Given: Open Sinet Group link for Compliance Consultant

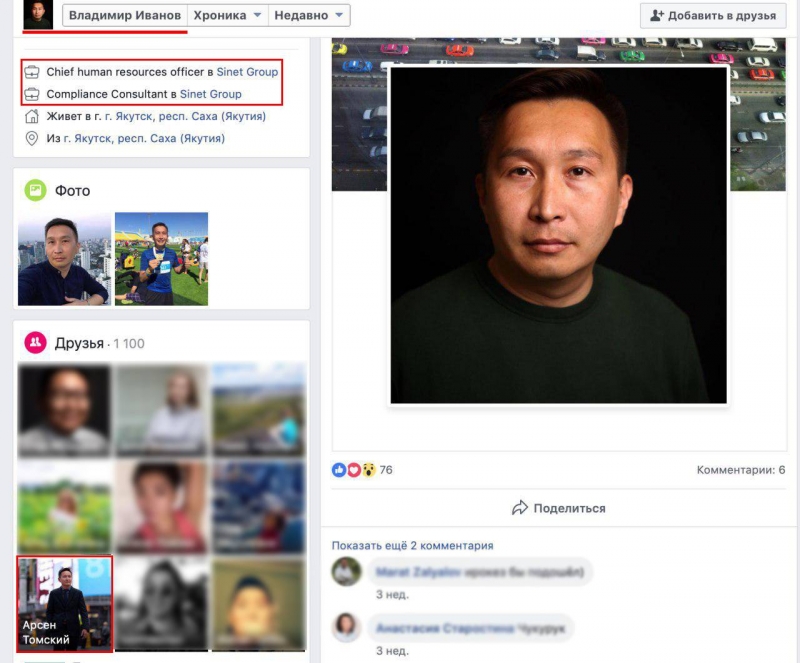Looking at the screenshot, I should [x=210, y=94].
